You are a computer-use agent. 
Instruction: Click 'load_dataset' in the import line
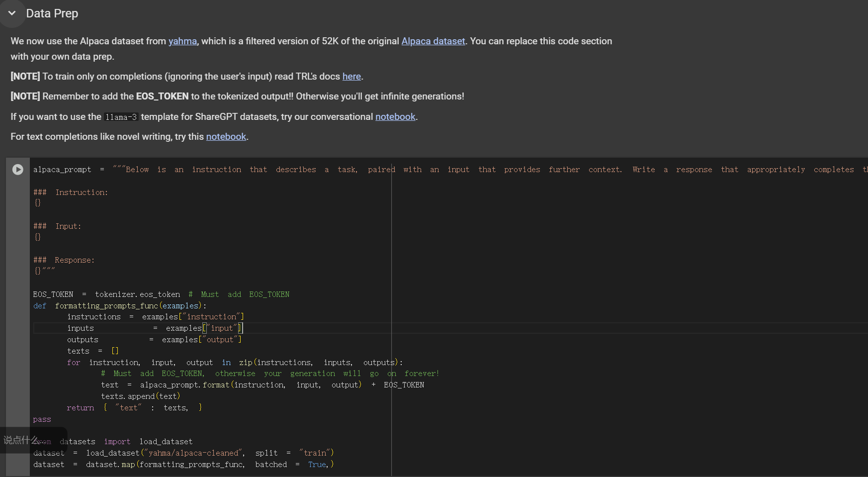pos(166,442)
